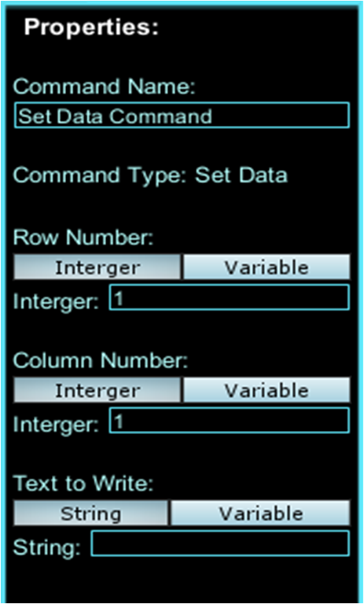Click the Text to Write label

click(83, 484)
